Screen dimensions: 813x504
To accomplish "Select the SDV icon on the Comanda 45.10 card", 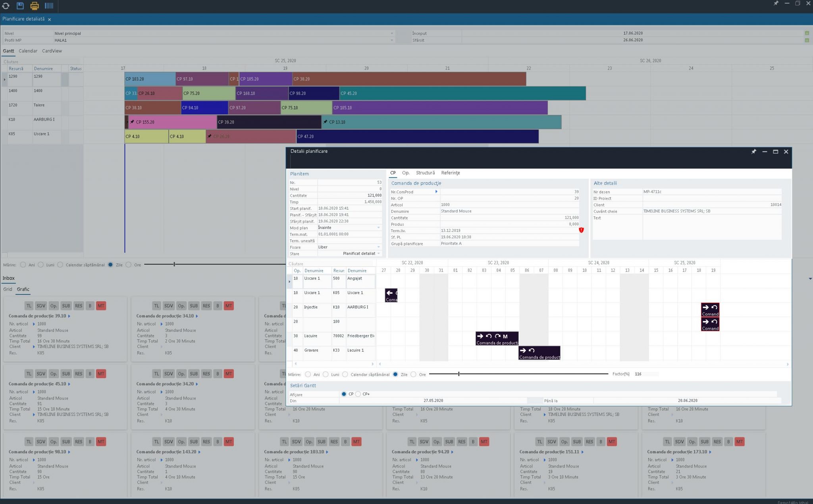I will click(41, 373).
